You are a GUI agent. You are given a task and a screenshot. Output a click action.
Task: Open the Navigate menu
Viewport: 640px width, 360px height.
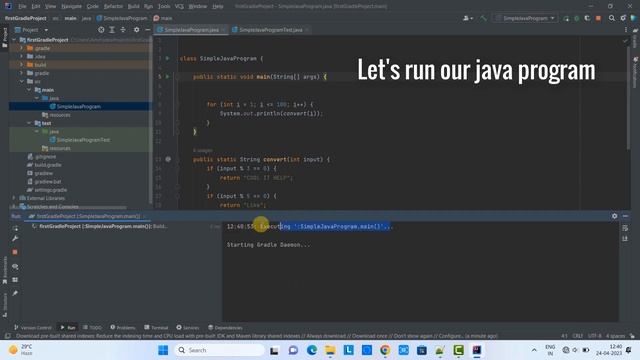tap(71, 6)
